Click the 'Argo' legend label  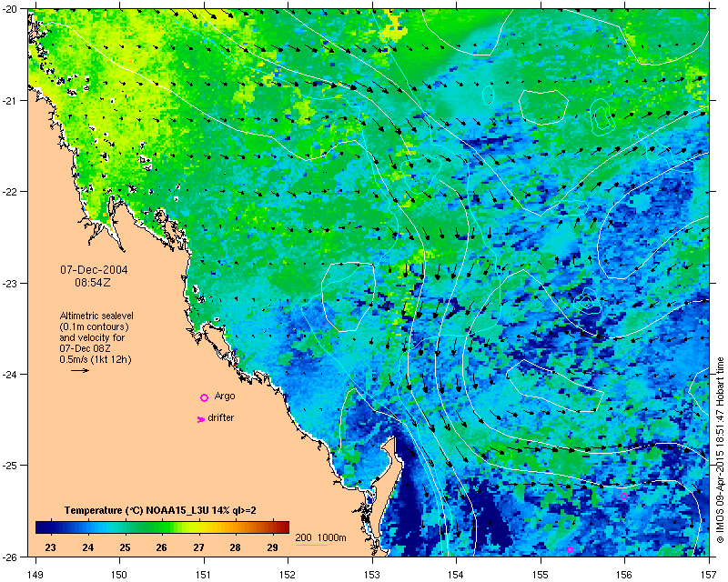point(225,396)
